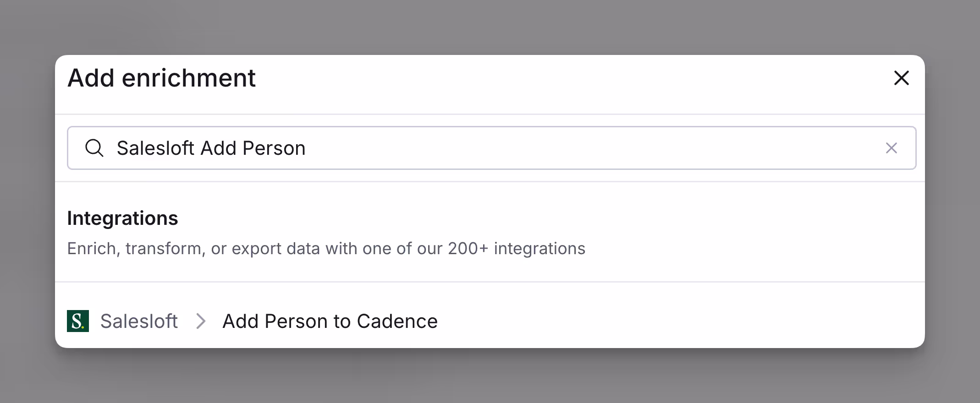Click the green Salesloft logo icon
Screen dimensions: 980x403
[78, 321]
